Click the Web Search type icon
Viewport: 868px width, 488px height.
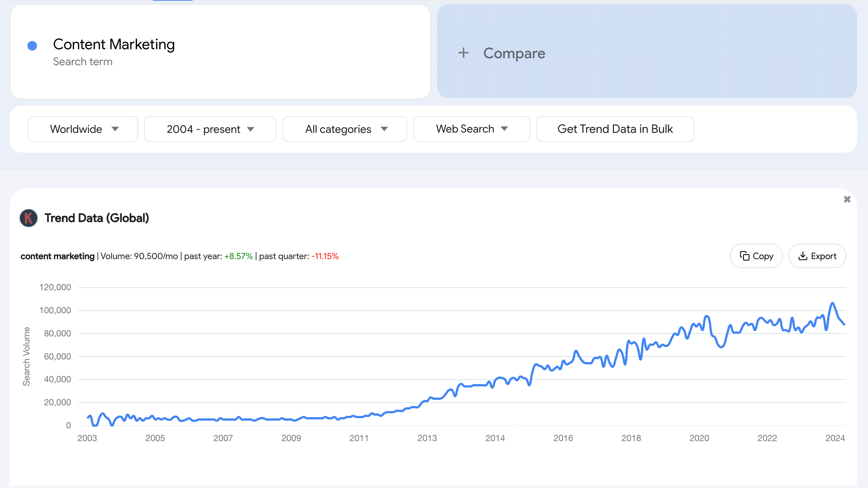click(506, 129)
